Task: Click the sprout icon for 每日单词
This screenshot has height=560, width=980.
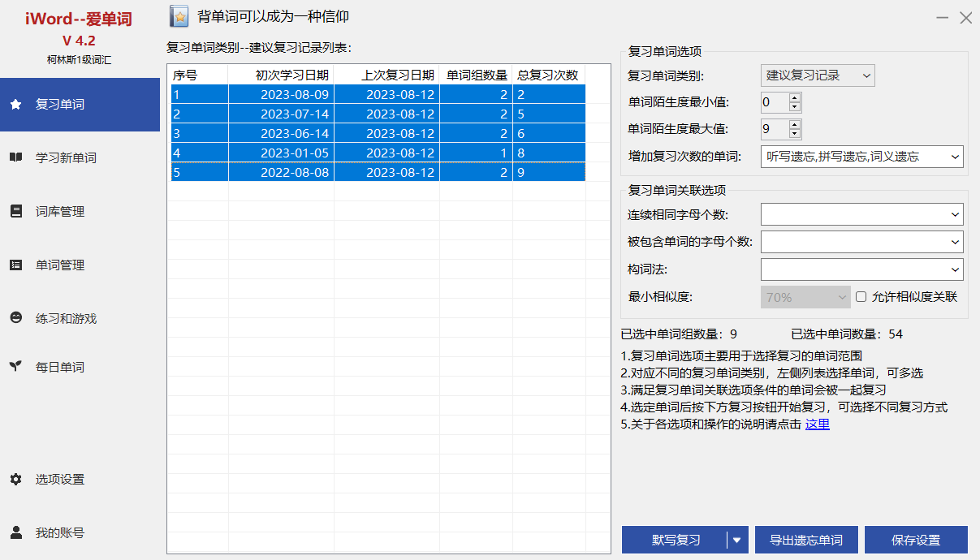Action: tap(15, 367)
